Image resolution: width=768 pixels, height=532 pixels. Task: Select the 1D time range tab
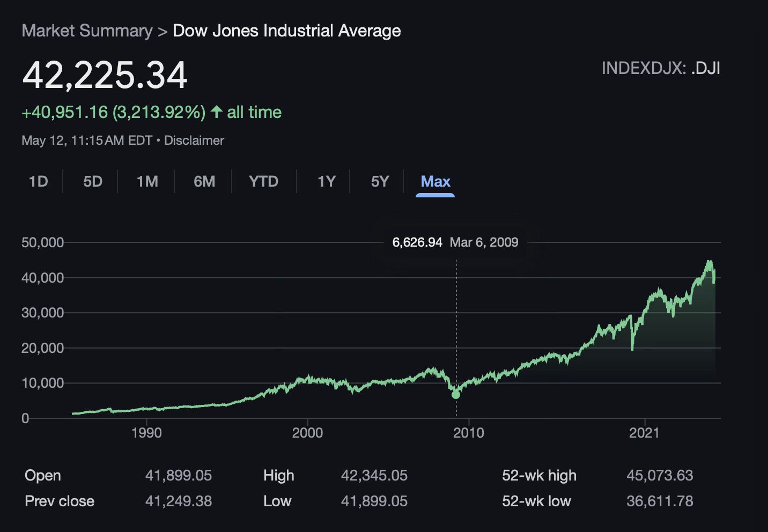tap(38, 181)
